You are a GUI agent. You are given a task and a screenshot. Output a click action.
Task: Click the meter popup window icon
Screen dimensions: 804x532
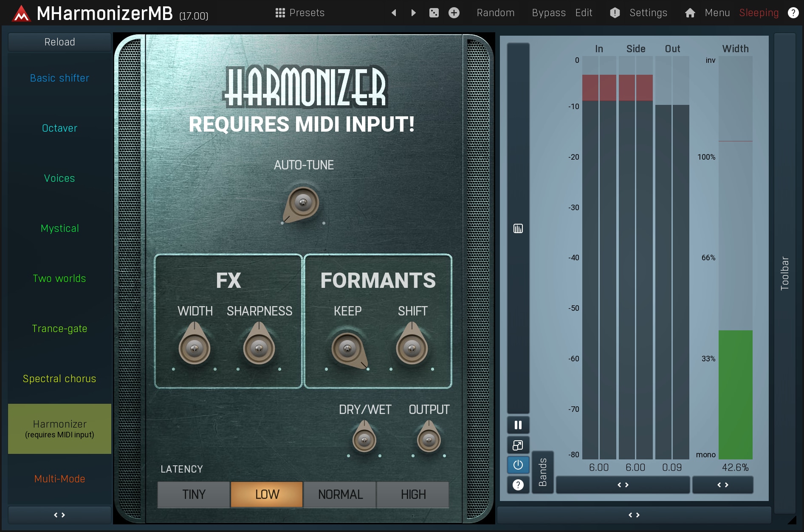(x=518, y=445)
